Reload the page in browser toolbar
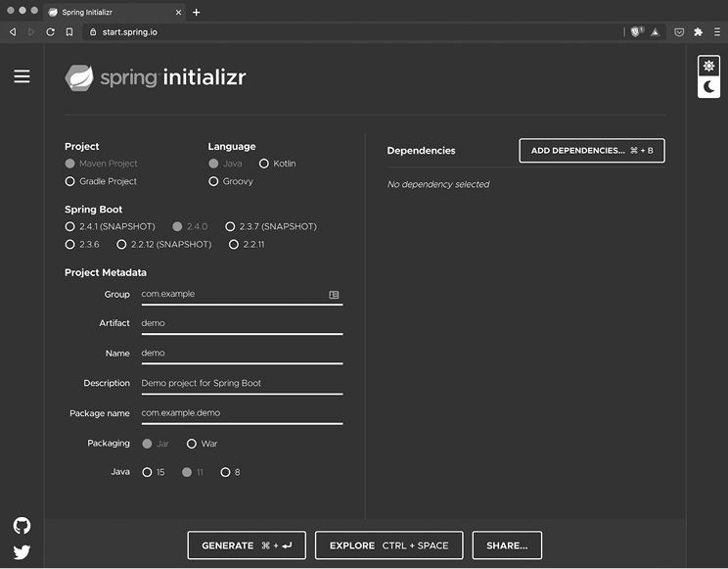Viewport: 728px width, 569px height. (x=50, y=31)
